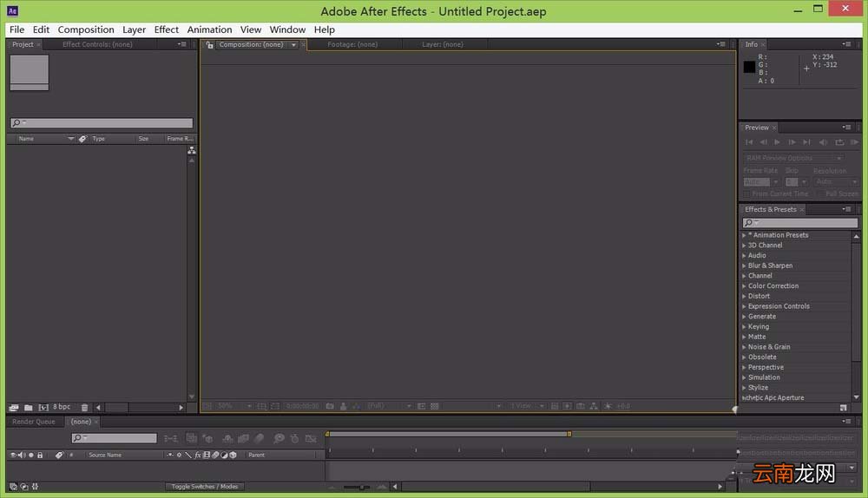Click the Auto-keyframe stopwatch icon in timeline
Image resolution: width=868 pixels, height=498 pixels.
294,438
